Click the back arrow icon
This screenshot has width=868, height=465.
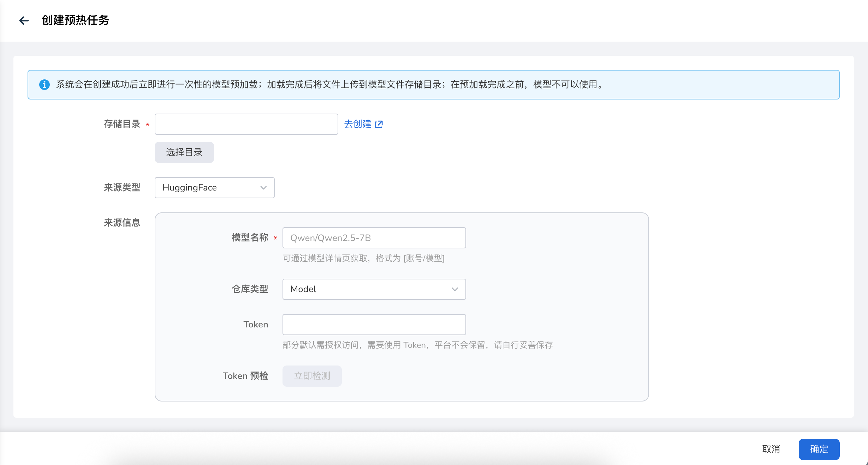pos(24,20)
